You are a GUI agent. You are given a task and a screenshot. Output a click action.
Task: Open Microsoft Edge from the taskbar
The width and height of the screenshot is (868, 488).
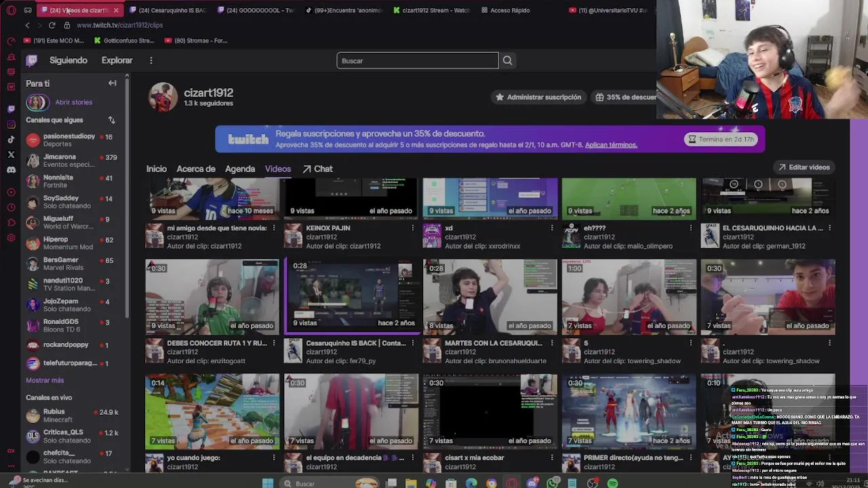[x=471, y=483]
